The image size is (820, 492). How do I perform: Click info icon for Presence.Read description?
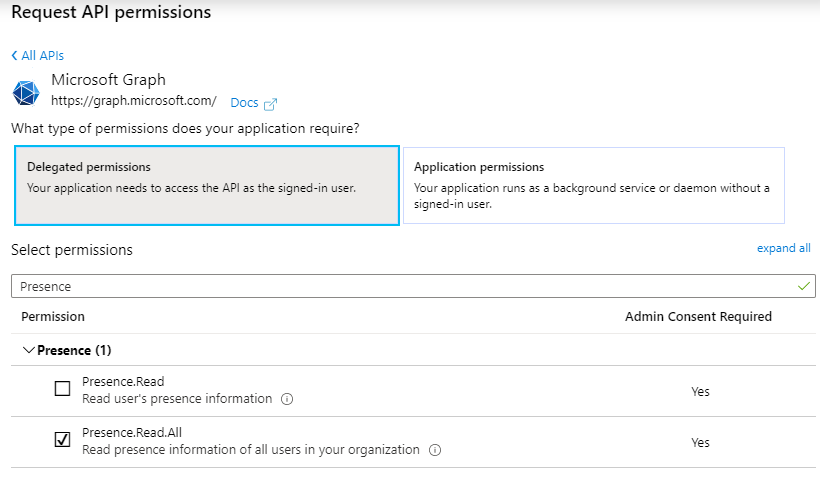click(287, 399)
